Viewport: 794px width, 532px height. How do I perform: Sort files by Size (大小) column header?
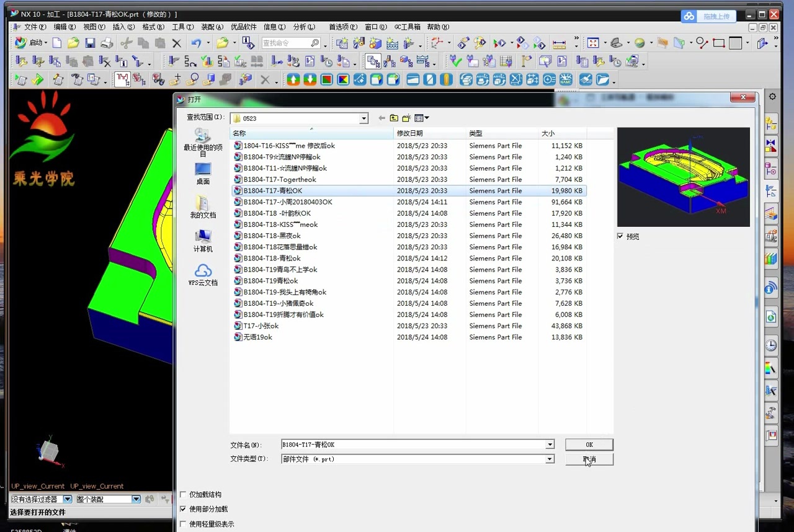562,133
